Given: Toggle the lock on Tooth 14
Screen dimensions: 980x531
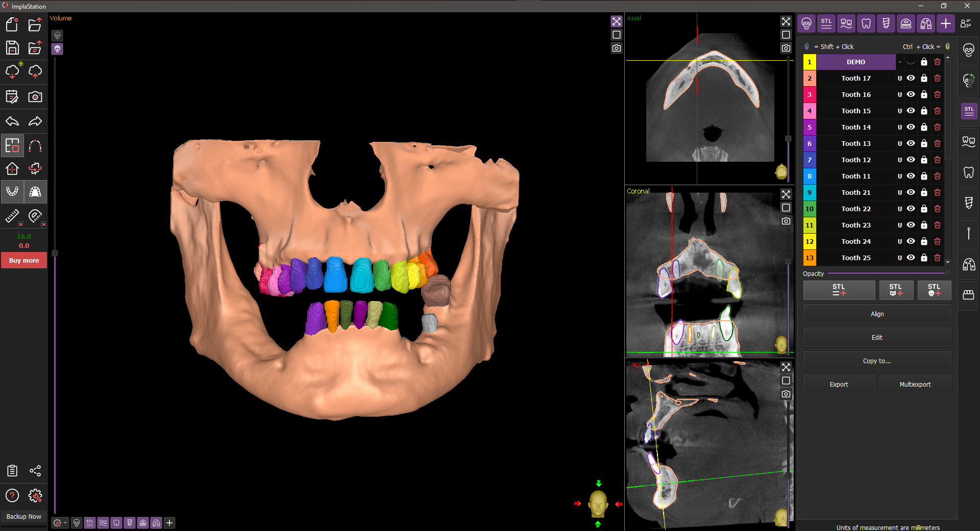Looking at the screenshot, I should (x=924, y=127).
